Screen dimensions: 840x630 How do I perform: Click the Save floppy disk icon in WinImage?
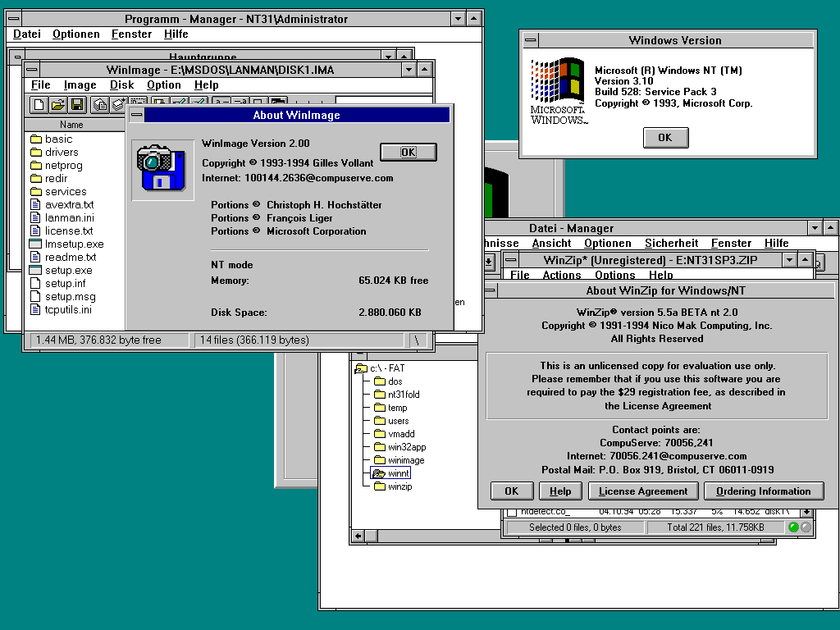[77, 105]
